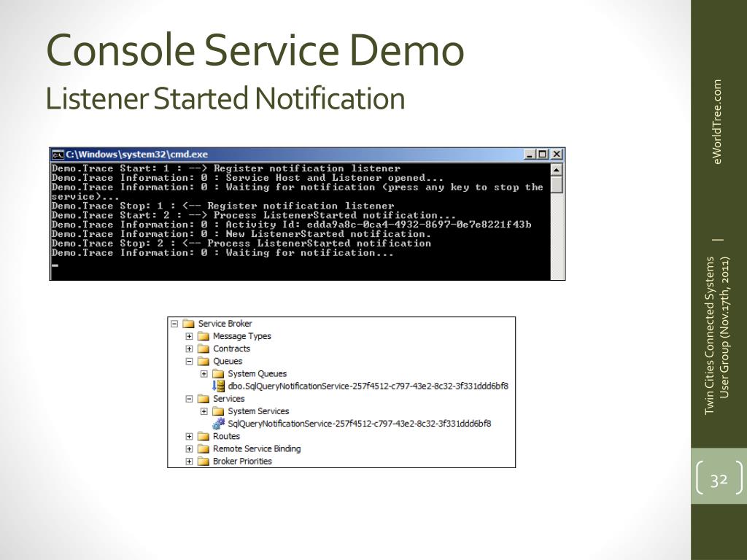Click the dbo.SqlQueryNotificationService queue icon
Viewport: 747px width, 560px height.
point(219,386)
